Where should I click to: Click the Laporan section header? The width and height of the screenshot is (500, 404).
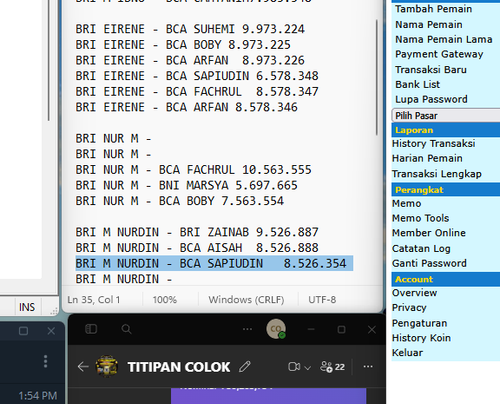pyautogui.click(x=446, y=130)
